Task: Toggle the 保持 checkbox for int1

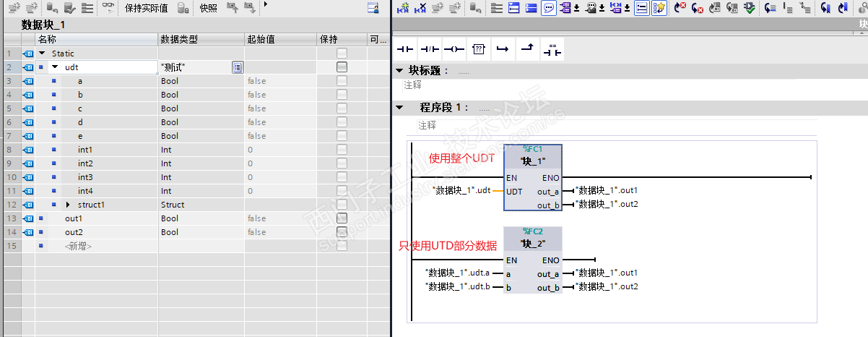Action: pyautogui.click(x=342, y=150)
